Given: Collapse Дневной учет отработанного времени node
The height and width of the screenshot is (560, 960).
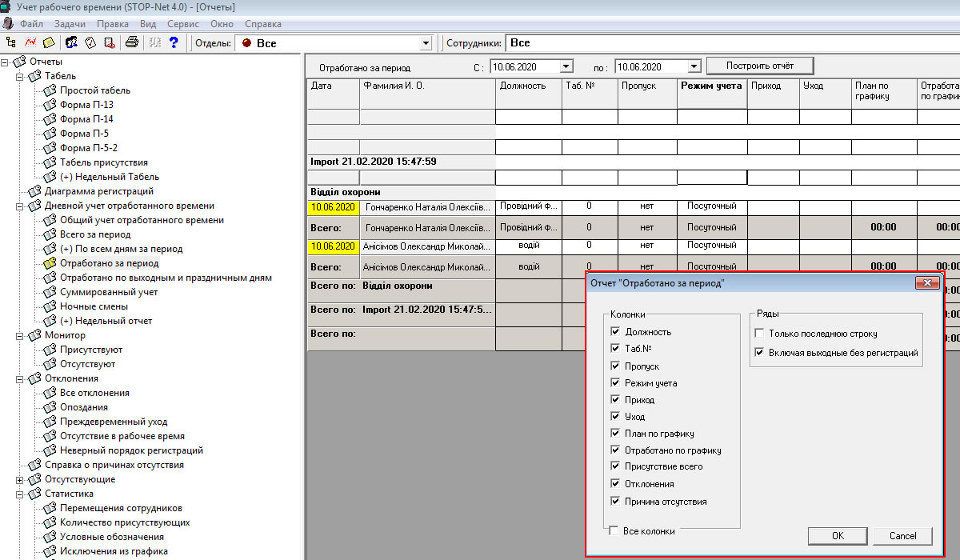Looking at the screenshot, I should pyautogui.click(x=20, y=206).
